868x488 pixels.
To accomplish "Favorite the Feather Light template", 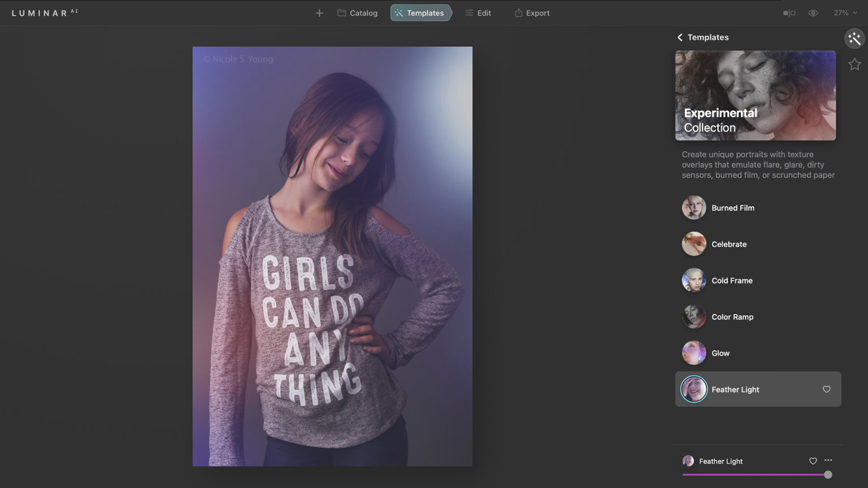I will (826, 389).
